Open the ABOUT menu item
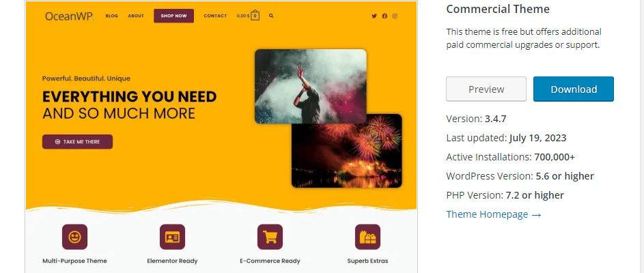 (136, 16)
